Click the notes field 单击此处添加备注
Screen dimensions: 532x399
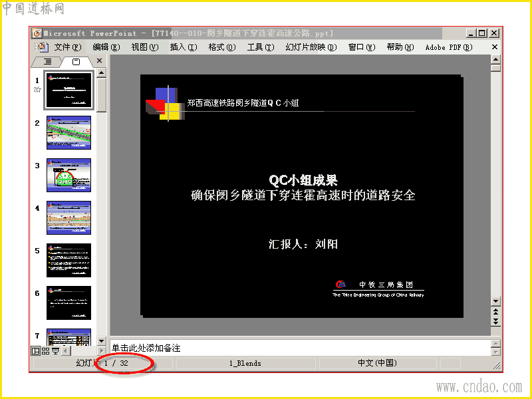pos(301,348)
